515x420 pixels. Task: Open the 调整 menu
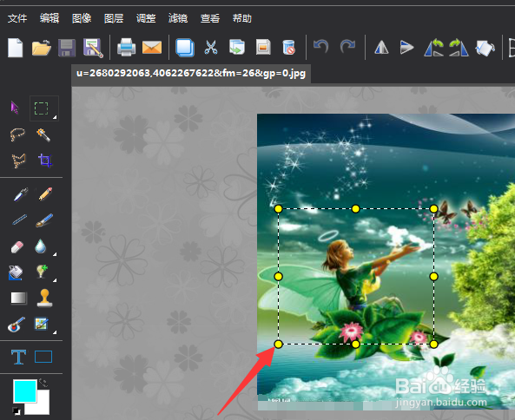point(146,18)
